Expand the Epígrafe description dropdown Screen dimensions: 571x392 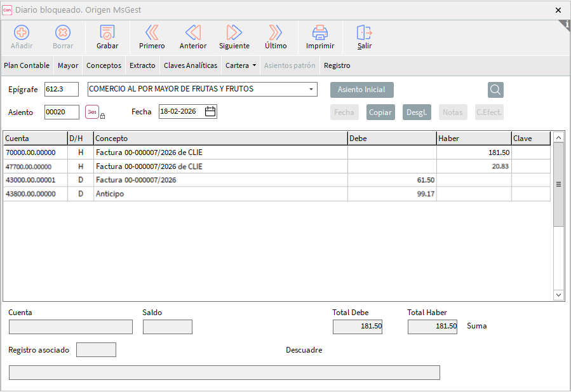click(x=311, y=90)
